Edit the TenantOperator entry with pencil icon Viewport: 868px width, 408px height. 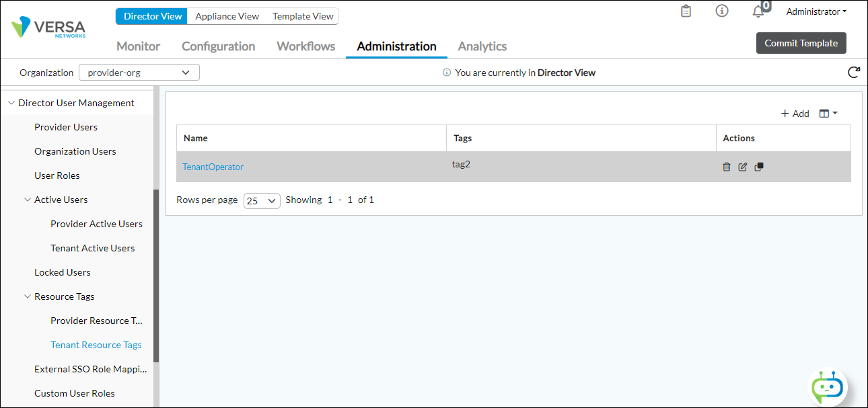(743, 167)
